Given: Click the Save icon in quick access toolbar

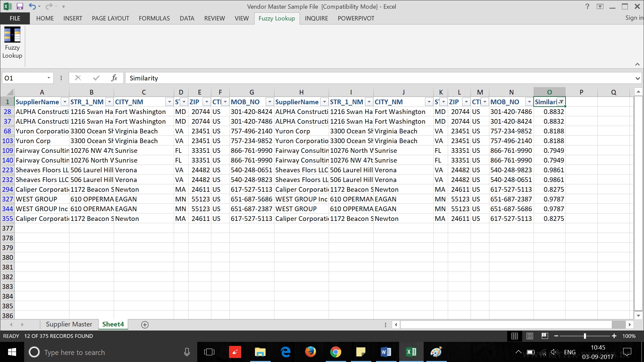Looking at the screenshot, I should pyautogui.click(x=20, y=6).
